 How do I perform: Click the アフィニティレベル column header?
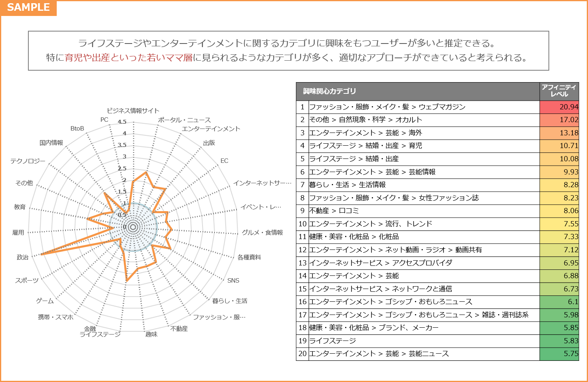(x=559, y=91)
